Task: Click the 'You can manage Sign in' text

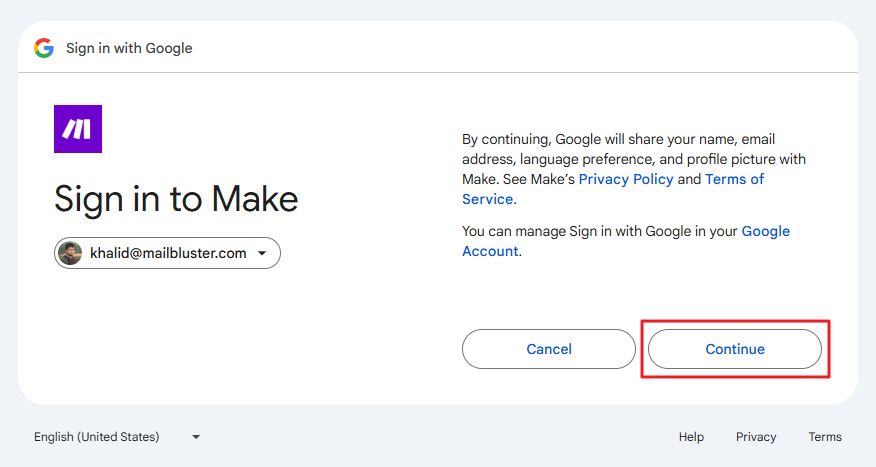Action: [x=600, y=231]
